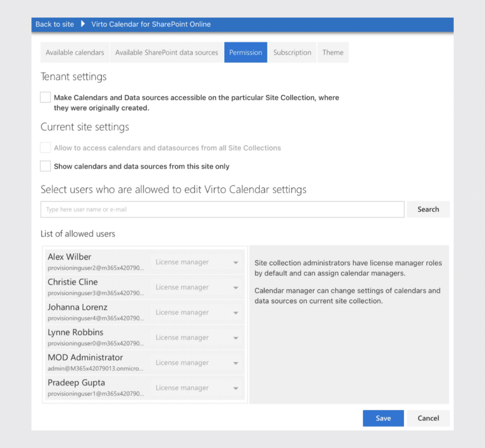
Task: Click the provisioninguser2@m365x420790... email text
Action: 96,268
